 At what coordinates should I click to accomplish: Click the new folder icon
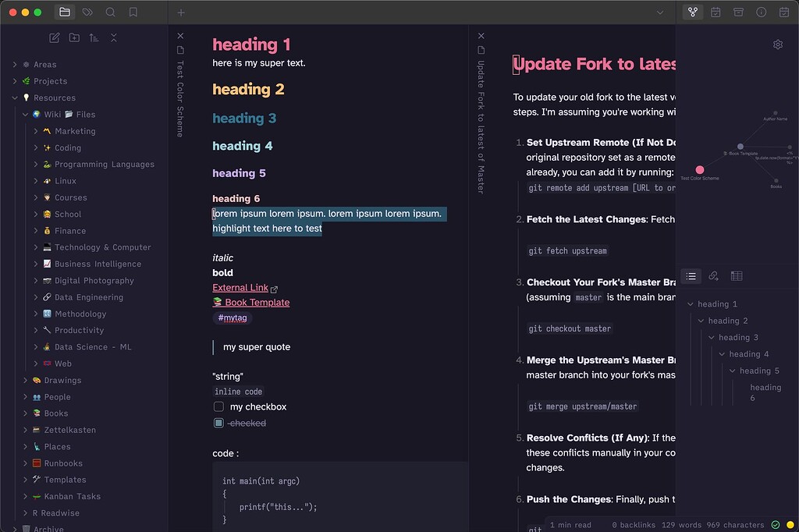(x=74, y=37)
